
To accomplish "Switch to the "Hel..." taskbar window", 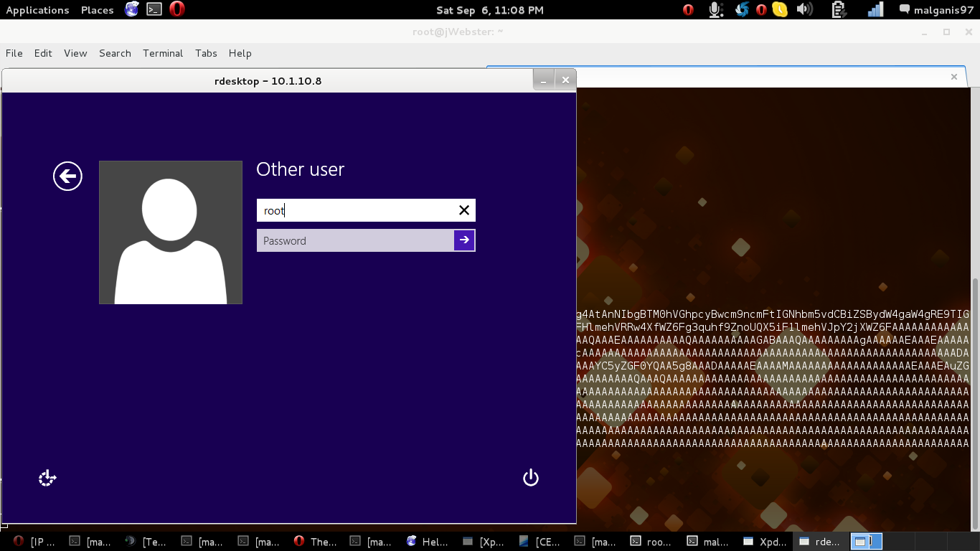I will coord(428,542).
